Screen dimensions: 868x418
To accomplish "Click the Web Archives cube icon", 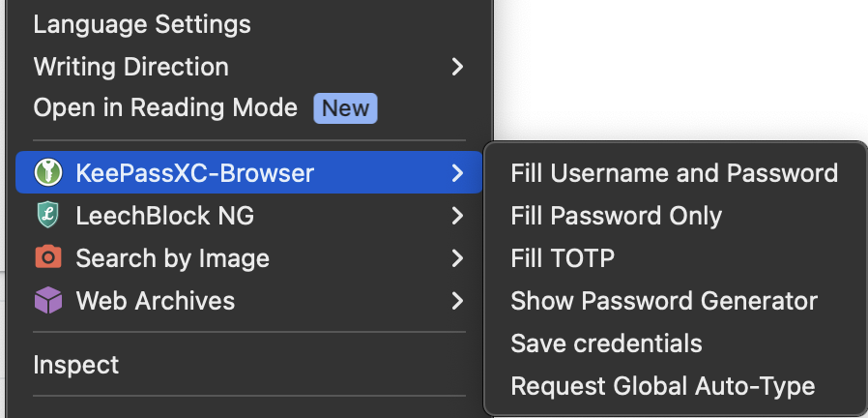I will (x=47, y=301).
